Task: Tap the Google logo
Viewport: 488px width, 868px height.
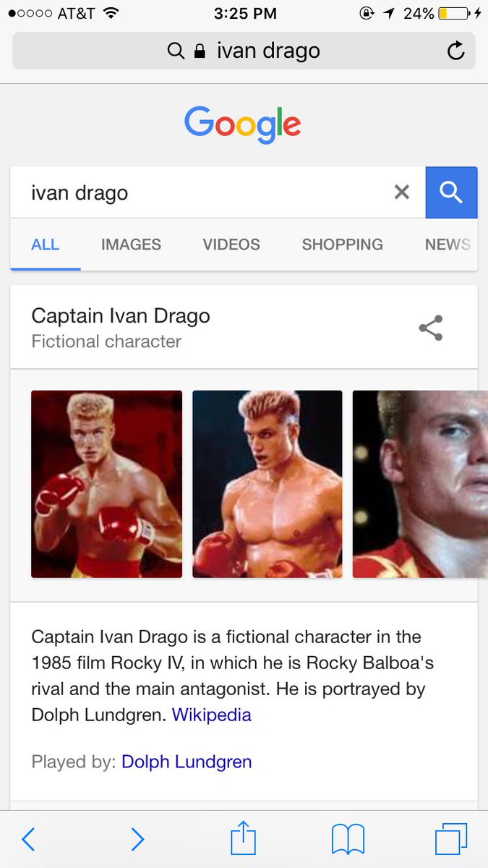Action: pos(243,124)
